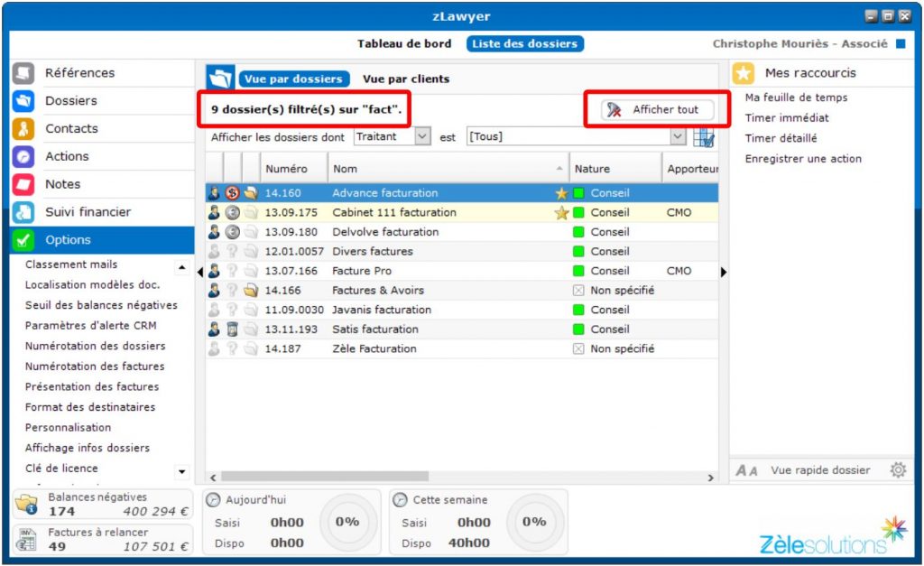Switch to Tableau de bord tab

404,43
